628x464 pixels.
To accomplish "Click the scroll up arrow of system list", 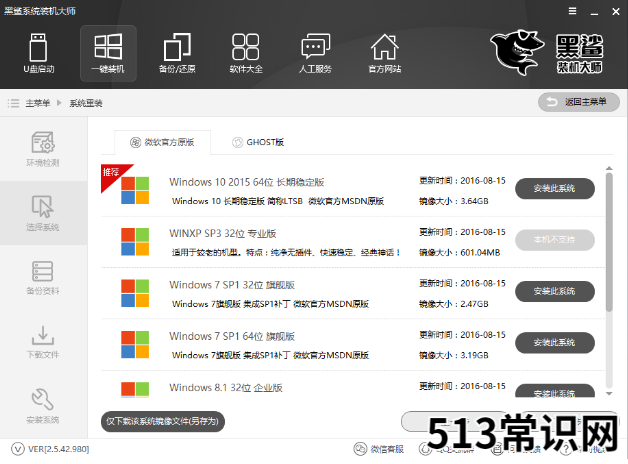I will pos(609,168).
